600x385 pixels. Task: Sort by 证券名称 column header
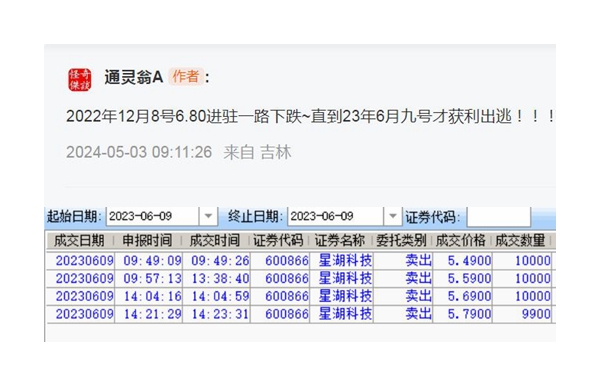(340, 240)
